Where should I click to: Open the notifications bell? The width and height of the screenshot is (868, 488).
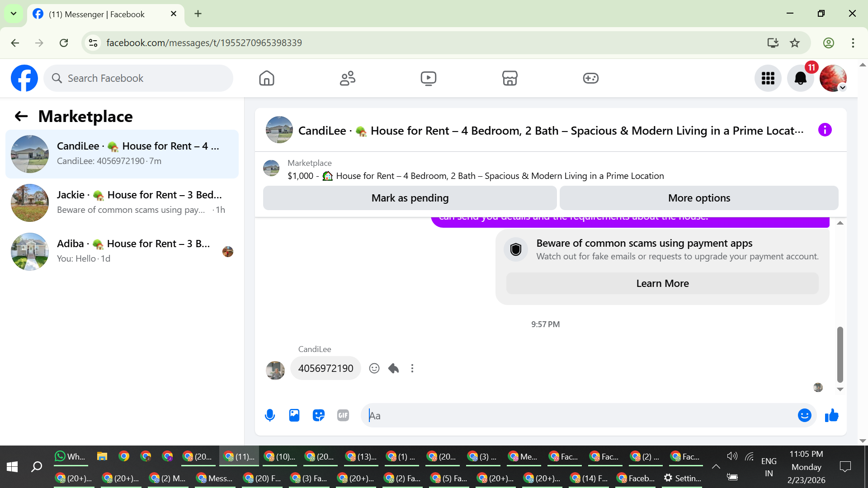click(x=801, y=78)
